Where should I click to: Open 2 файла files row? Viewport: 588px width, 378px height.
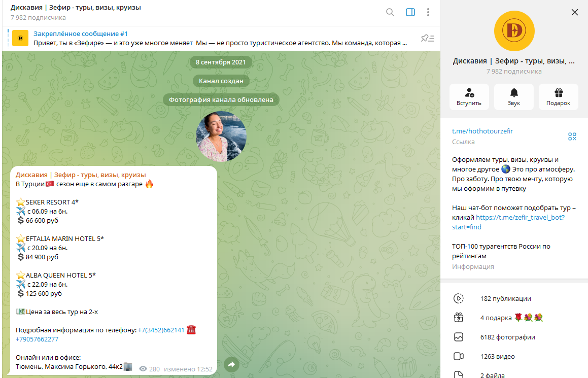click(514, 373)
